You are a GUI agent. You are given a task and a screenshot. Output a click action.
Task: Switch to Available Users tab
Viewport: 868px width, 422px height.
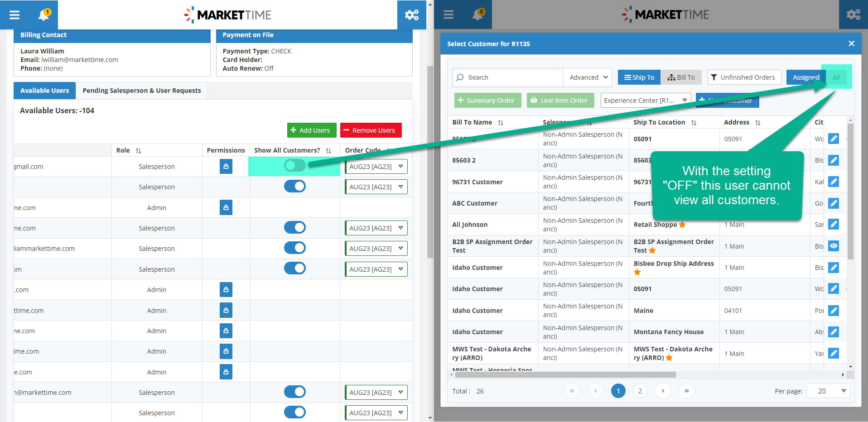[44, 91]
